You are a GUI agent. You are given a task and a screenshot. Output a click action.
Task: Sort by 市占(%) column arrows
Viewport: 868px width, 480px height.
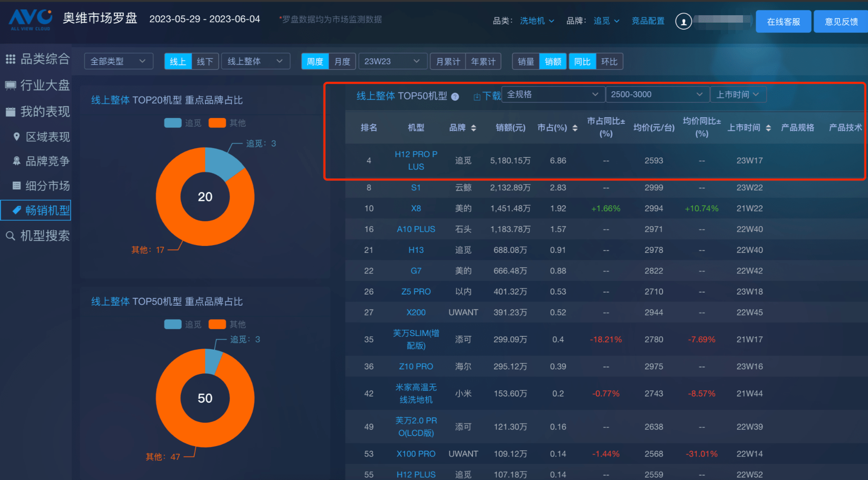click(575, 128)
